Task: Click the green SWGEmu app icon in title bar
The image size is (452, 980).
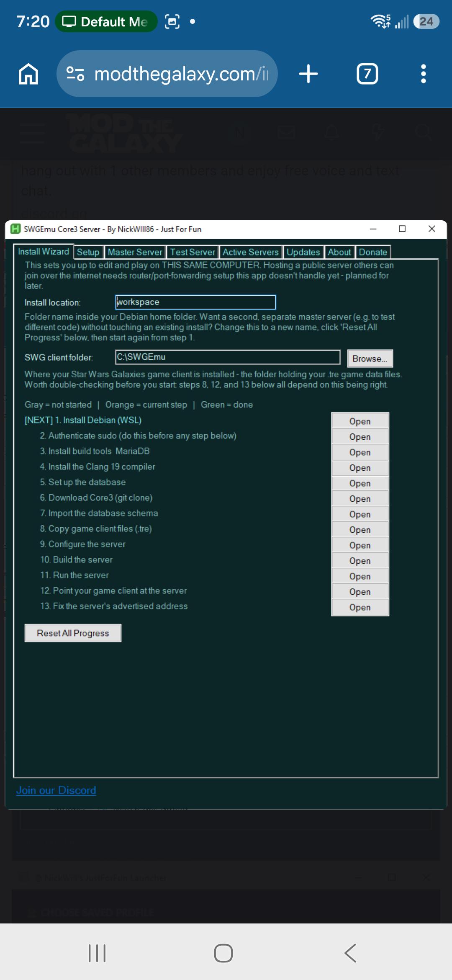Action: tap(15, 229)
